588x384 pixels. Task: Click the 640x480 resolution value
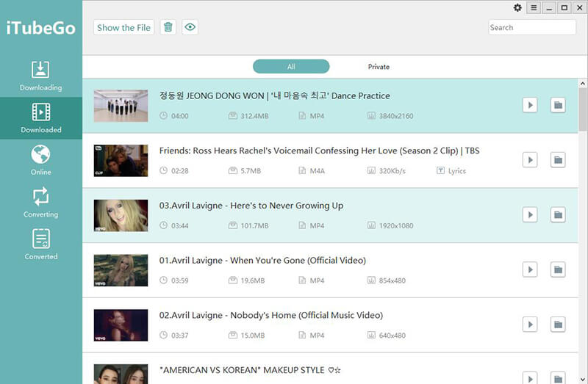tap(392, 336)
